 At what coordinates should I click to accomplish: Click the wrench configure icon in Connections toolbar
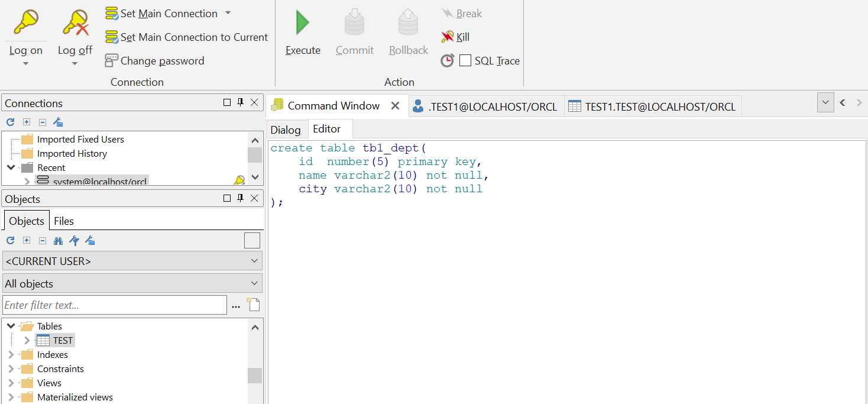pyautogui.click(x=58, y=122)
